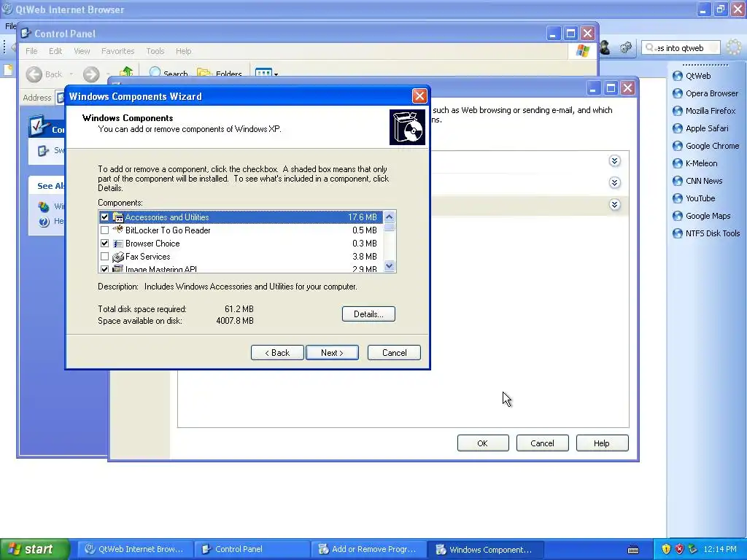Close the Windows Components Wizard window
747x560 pixels.
click(419, 96)
